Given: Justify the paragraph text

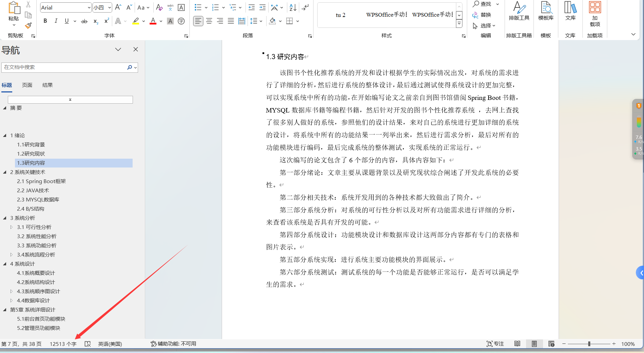Looking at the screenshot, I should click(231, 21).
